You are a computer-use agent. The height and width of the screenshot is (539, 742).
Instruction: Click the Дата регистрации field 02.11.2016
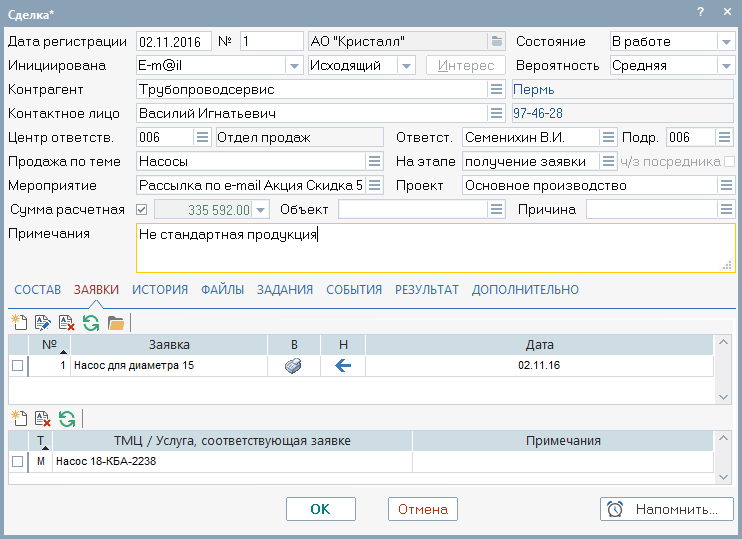pos(173,42)
